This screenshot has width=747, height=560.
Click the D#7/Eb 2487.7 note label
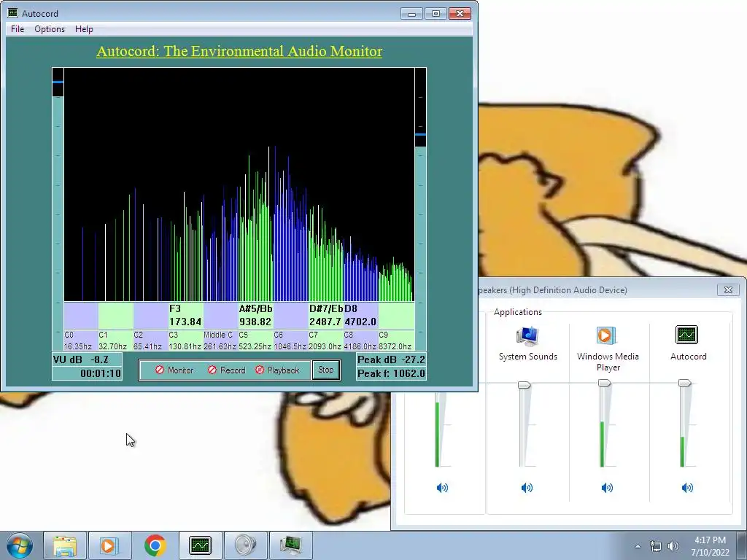(326, 315)
